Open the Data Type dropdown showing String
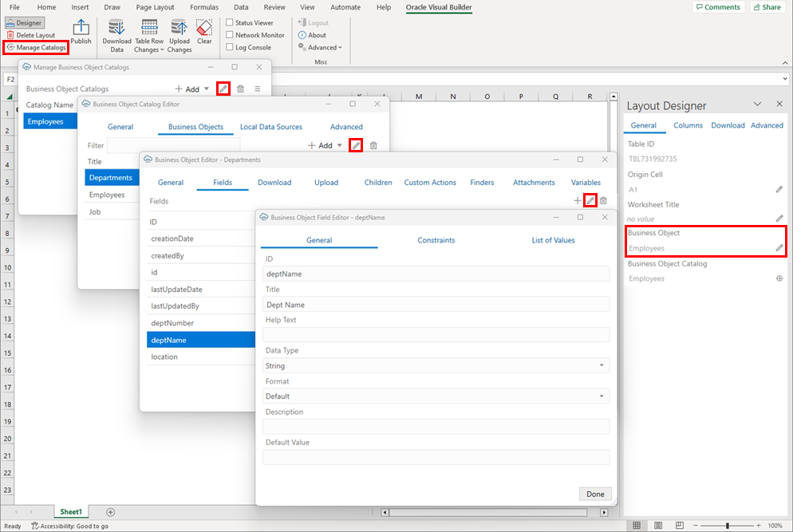Viewport: 793px width, 532px height. tap(436, 365)
